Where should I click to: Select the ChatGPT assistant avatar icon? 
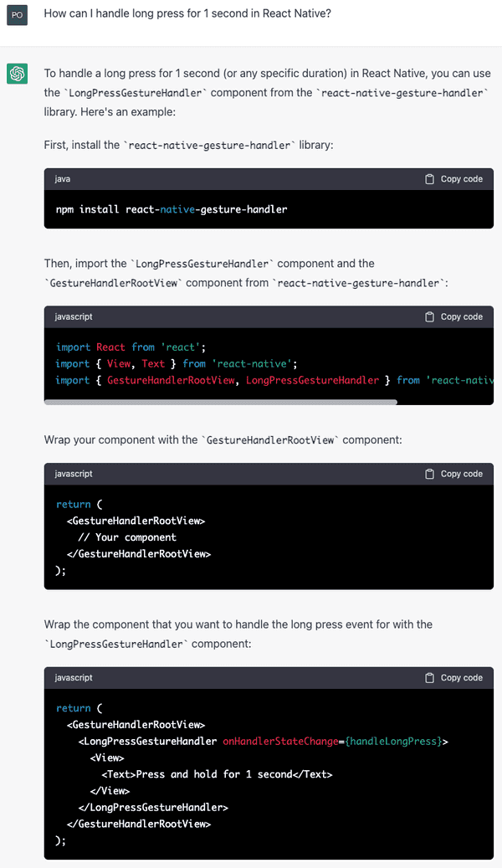pyautogui.click(x=18, y=74)
